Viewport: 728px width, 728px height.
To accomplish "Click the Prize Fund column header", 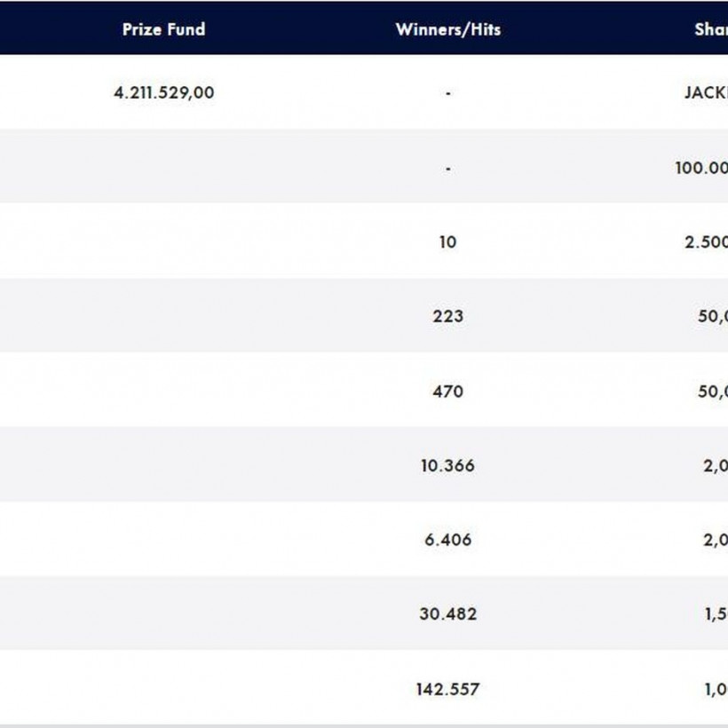I will [163, 29].
